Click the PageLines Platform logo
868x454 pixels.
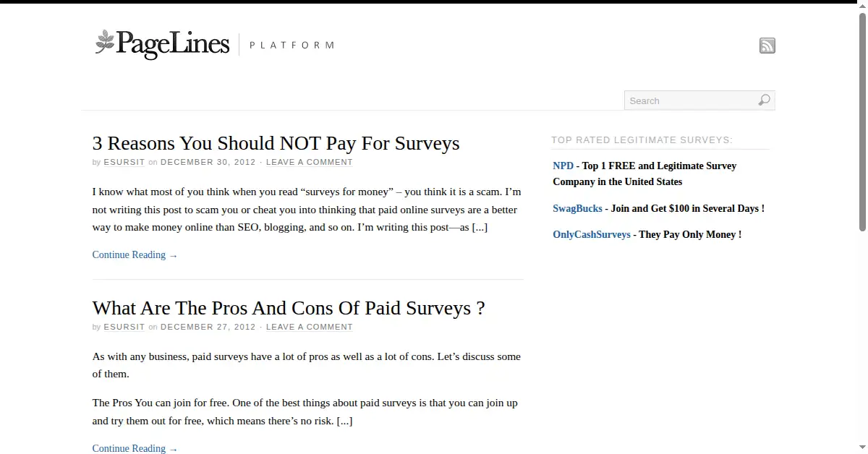(215, 44)
